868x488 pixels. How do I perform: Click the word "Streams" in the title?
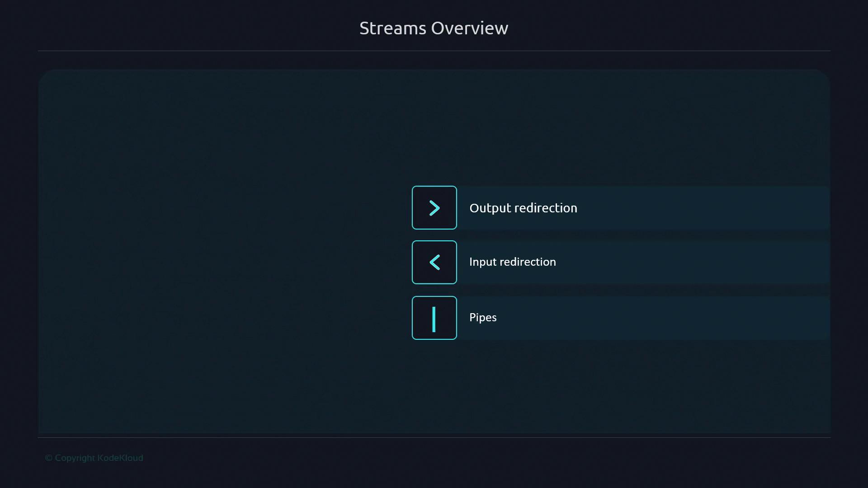click(392, 28)
